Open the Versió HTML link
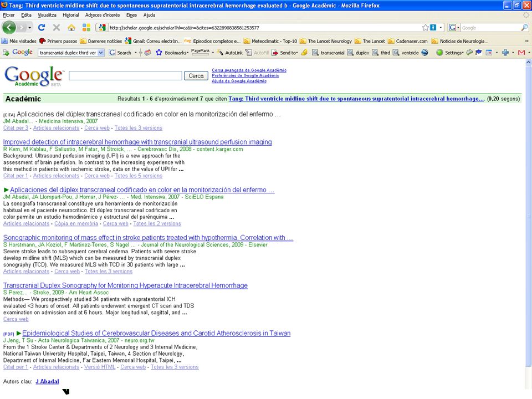 pos(100,367)
